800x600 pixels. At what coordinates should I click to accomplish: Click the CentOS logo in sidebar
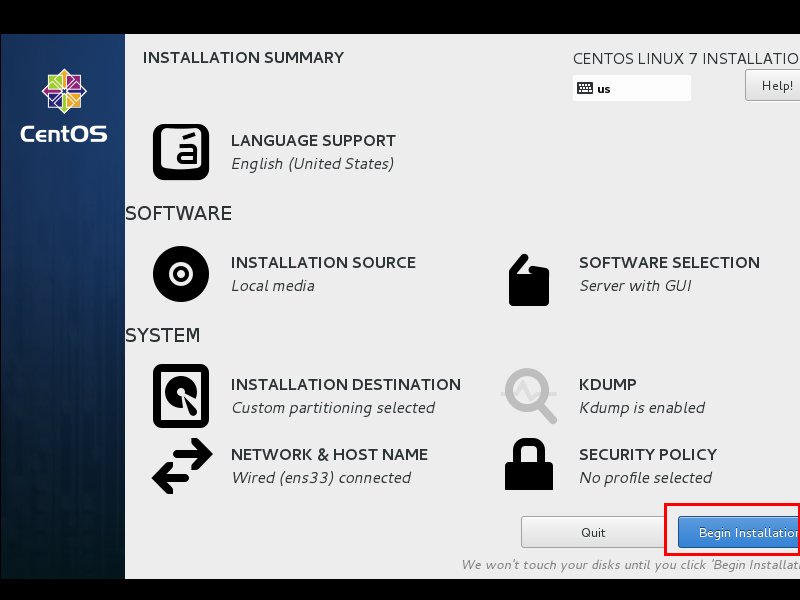coord(64,106)
